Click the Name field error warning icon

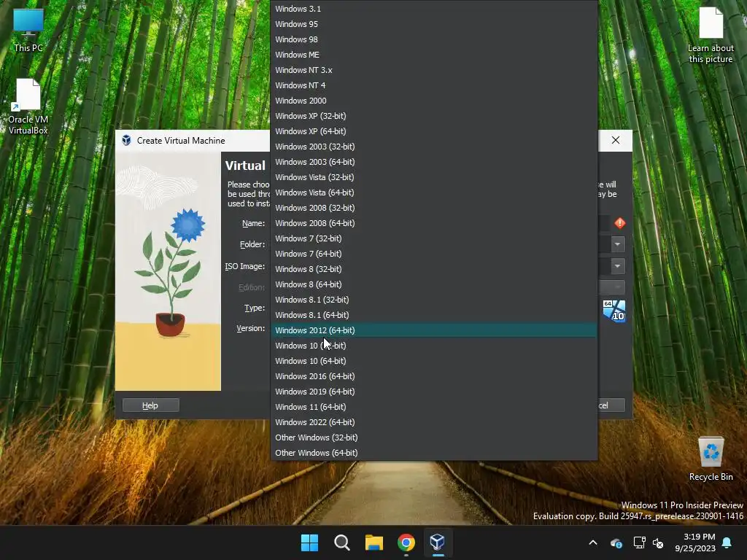click(620, 223)
